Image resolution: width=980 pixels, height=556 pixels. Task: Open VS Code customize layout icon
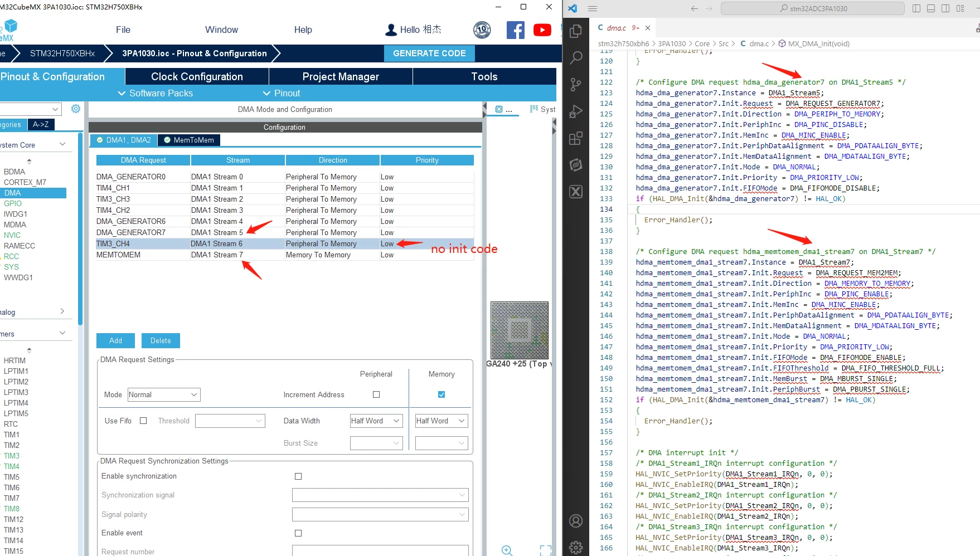point(960,8)
